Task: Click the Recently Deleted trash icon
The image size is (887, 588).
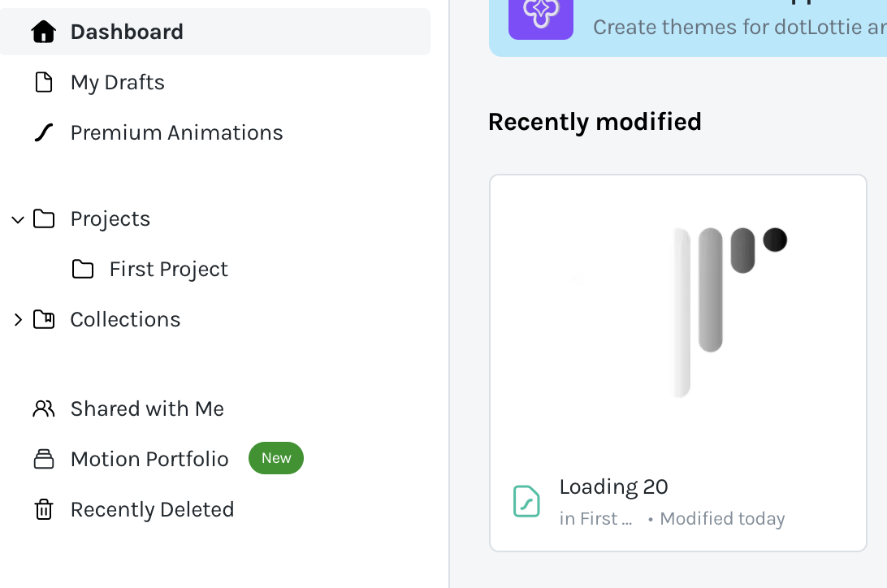Action: pos(43,509)
